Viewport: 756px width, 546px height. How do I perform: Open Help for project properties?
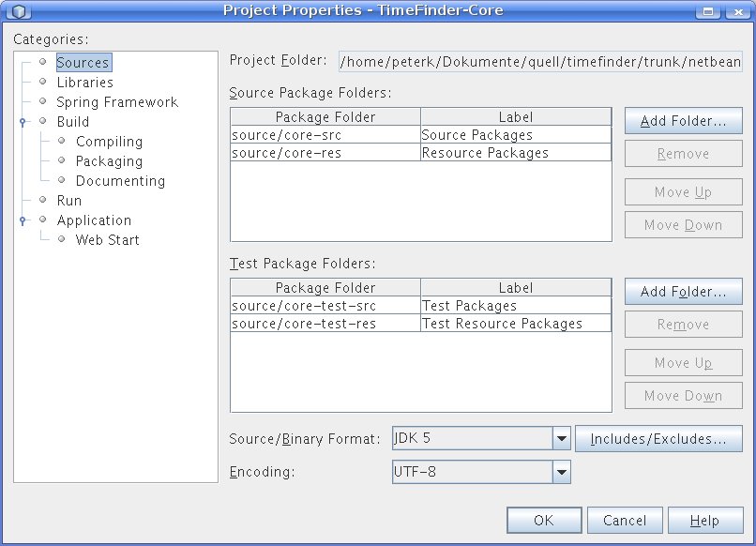pyautogui.click(x=704, y=521)
